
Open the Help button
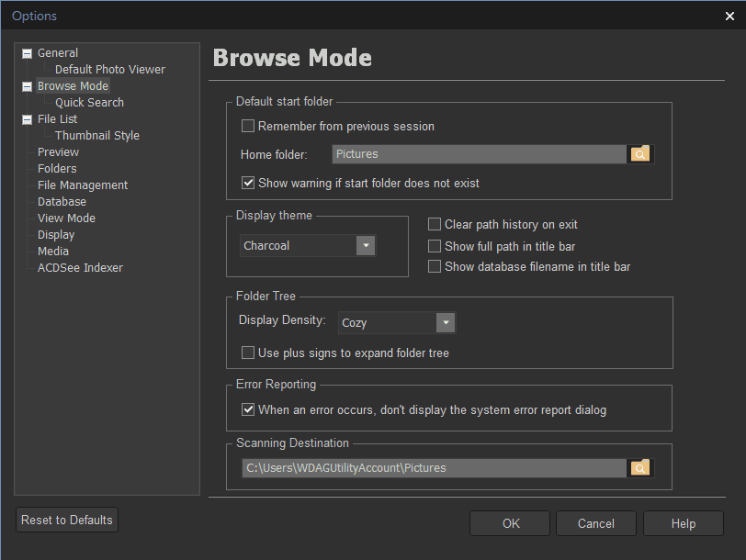click(683, 523)
